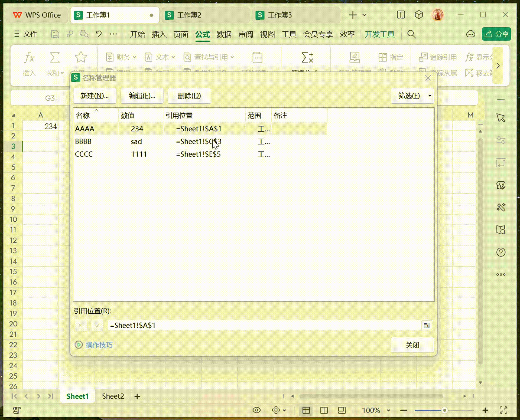Select the arrow selection tool in sidebar

[501, 118]
